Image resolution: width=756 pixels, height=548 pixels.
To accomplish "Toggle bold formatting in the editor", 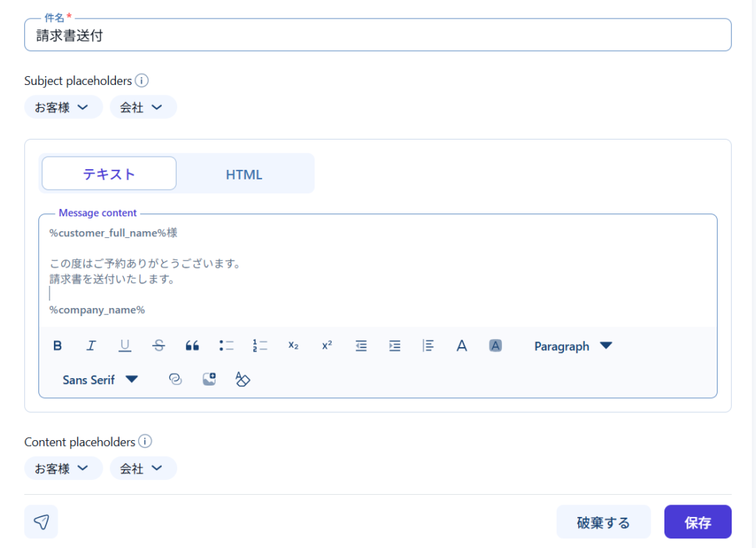I will coord(58,346).
